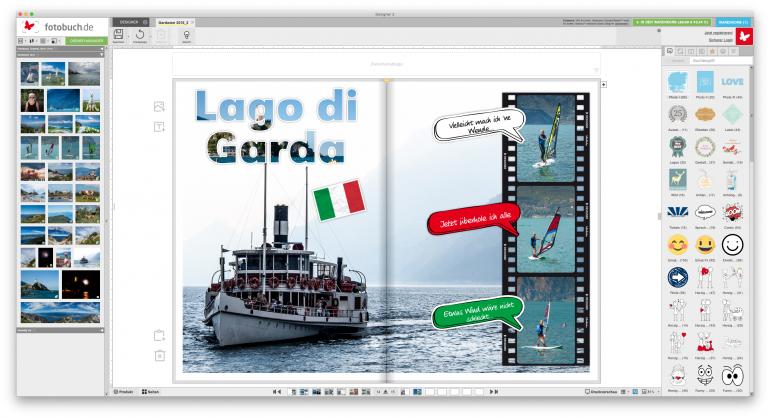770x418 pixels.
Task: Select the highlighted blue page thumbnail in bottom bar
Action: [x=417, y=391]
